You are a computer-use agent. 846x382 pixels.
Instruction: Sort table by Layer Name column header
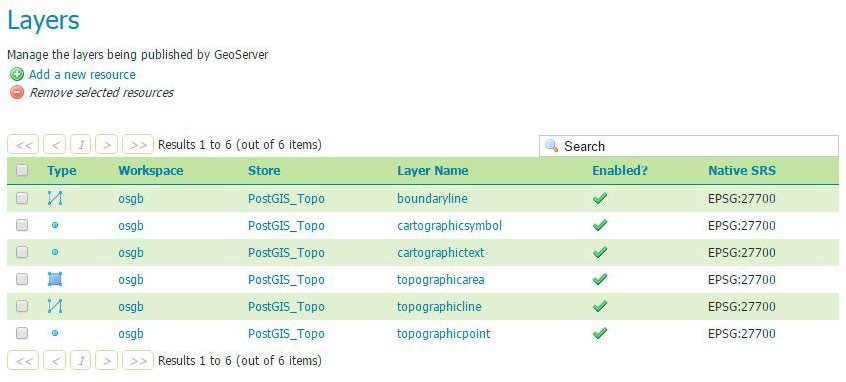[x=433, y=170]
